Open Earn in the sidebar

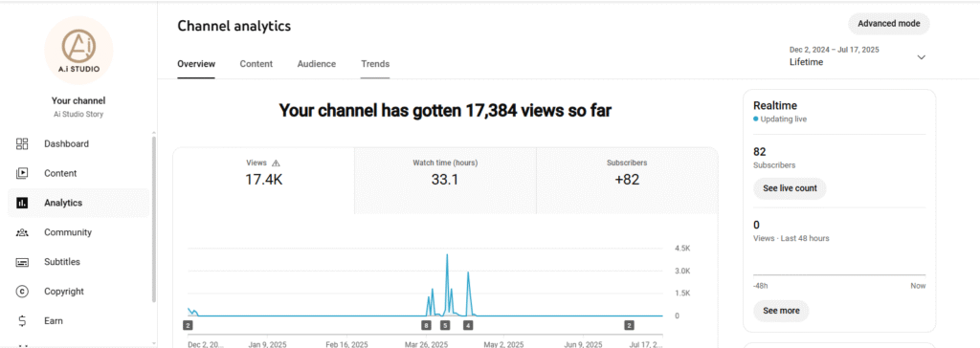click(x=78, y=320)
